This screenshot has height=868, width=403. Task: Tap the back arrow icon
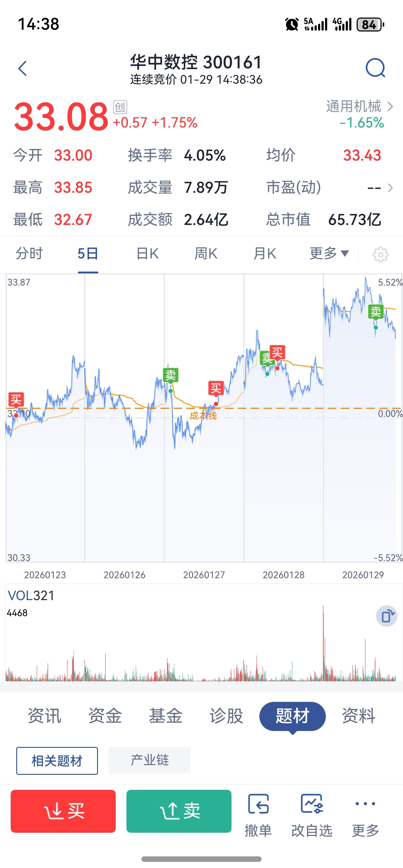[23, 68]
